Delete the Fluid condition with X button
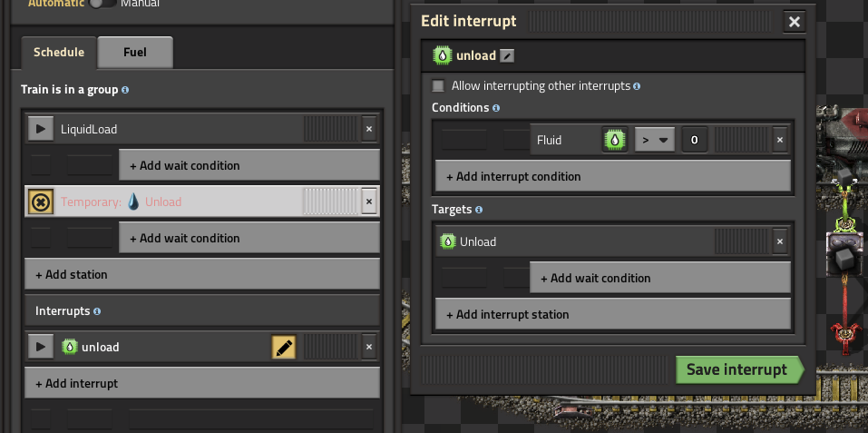The image size is (868, 433). point(779,140)
